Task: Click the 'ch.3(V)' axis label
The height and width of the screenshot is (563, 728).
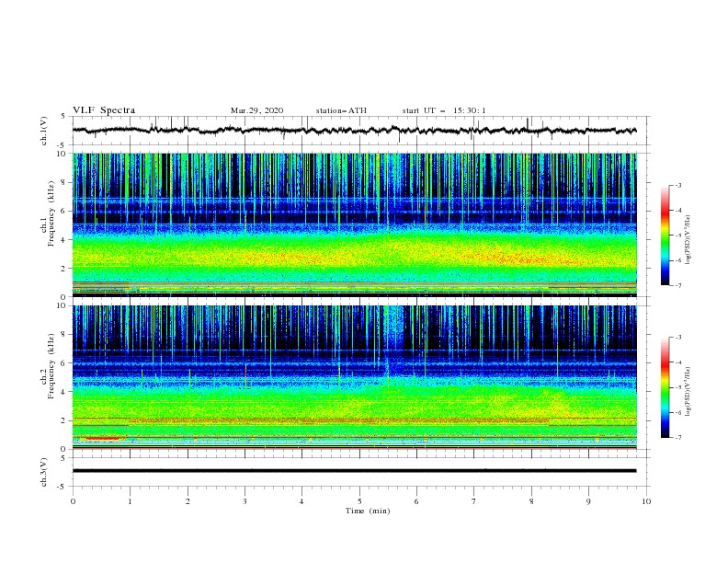Action: click(44, 472)
